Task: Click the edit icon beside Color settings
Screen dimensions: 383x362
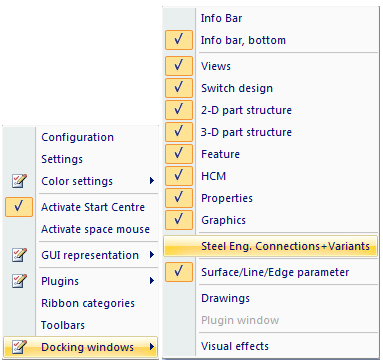Action: (19, 181)
